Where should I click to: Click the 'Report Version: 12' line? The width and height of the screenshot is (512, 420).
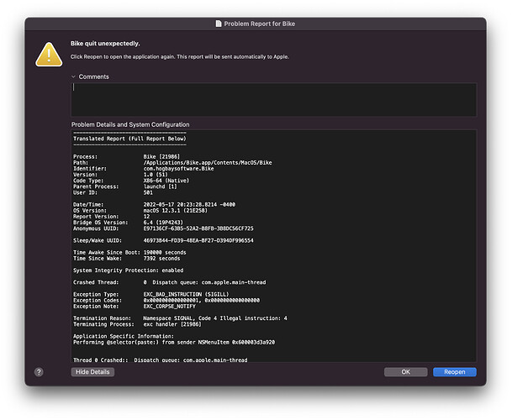111,217
